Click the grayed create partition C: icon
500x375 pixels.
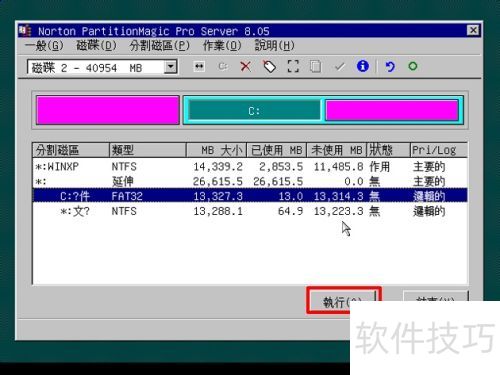(223, 67)
